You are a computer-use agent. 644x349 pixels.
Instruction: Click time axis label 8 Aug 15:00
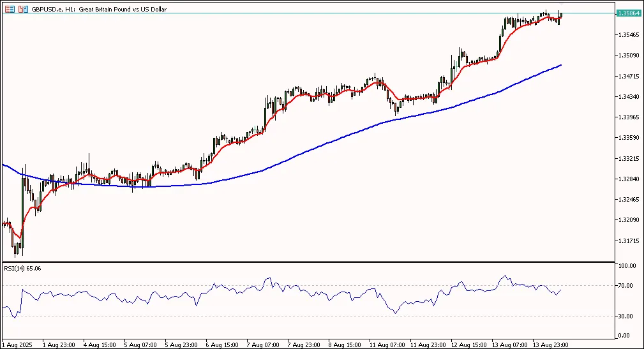click(x=345, y=345)
